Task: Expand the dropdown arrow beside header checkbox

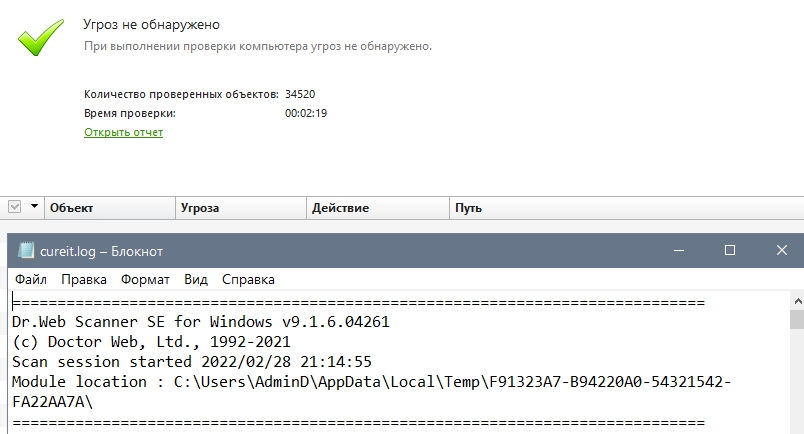Action: tap(34, 207)
